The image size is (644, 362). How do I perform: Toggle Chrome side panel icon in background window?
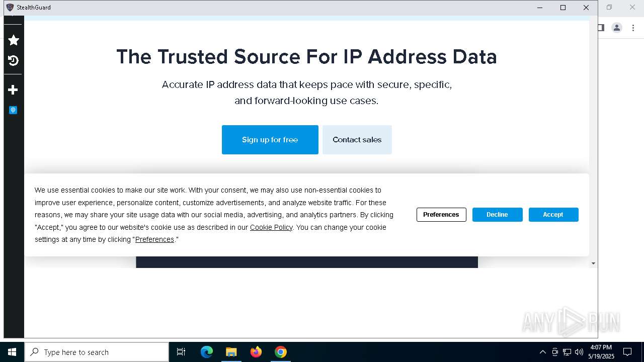tap(601, 28)
